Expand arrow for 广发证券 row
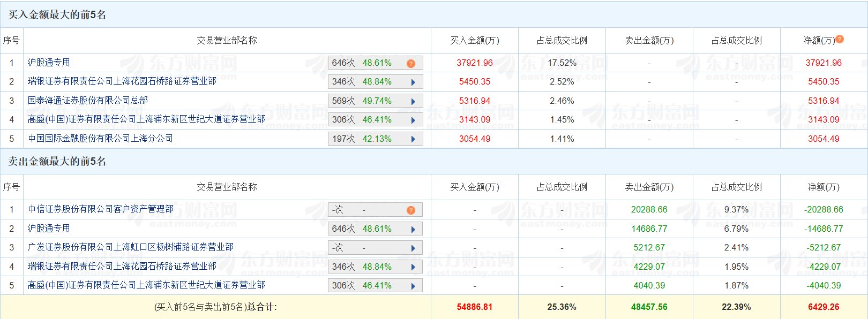This screenshot has width=868, height=319. pyautogui.click(x=413, y=248)
